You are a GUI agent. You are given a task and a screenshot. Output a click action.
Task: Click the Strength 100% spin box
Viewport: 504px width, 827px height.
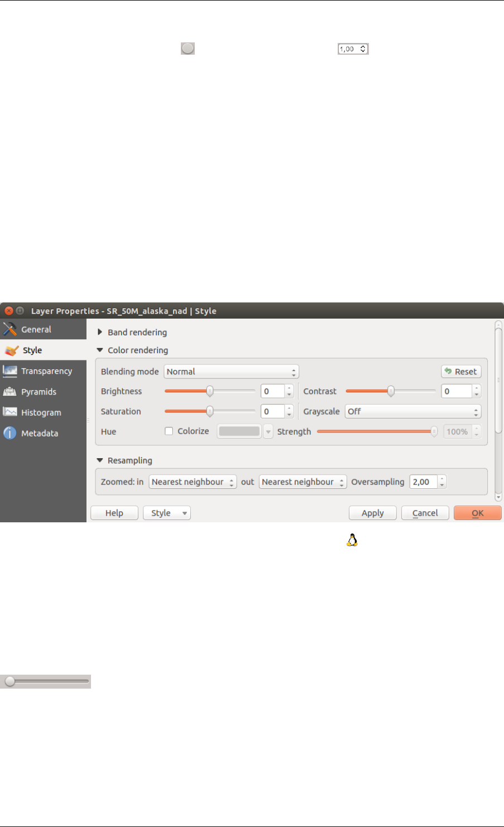tap(462, 431)
